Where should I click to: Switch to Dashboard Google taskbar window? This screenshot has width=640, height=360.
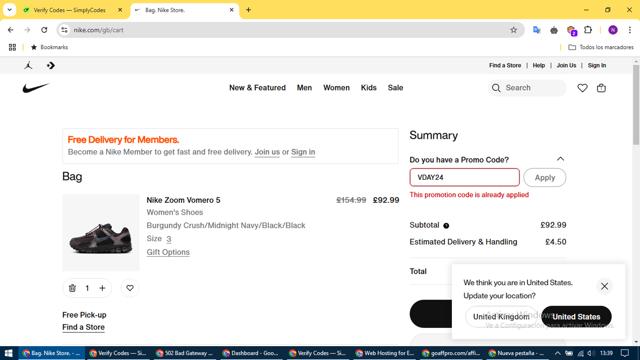click(251, 353)
